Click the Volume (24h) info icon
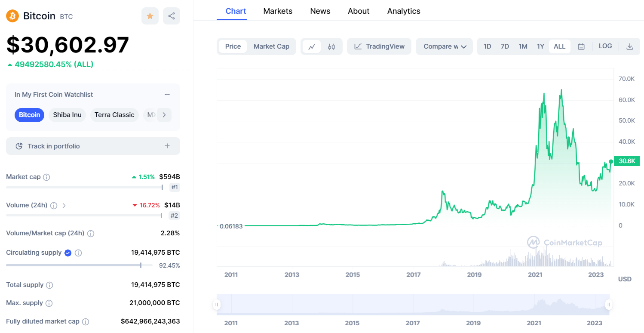This screenshot has height=333, width=644. click(x=54, y=206)
